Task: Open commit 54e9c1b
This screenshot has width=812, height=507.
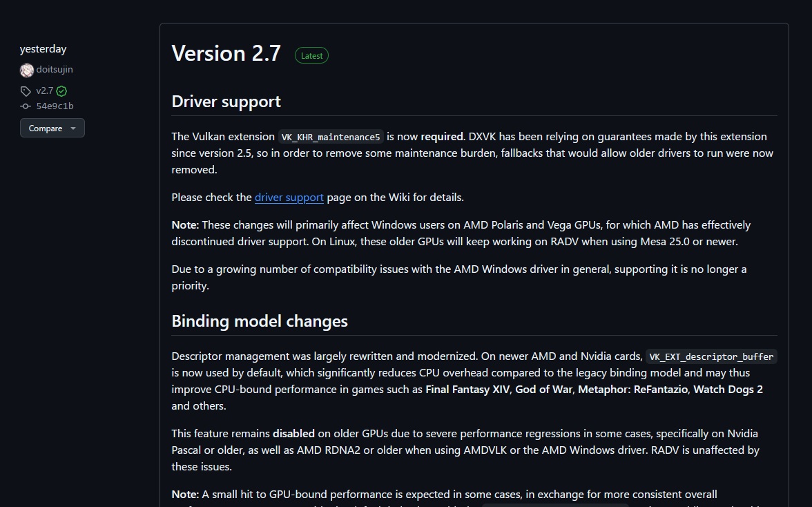Action: pyautogui.click(x=55, y=106)
